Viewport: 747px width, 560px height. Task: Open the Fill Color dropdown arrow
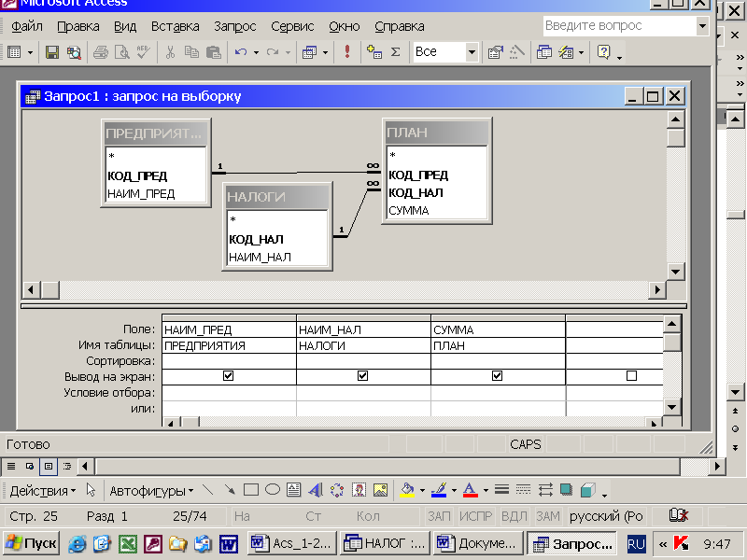pos(422,491)
